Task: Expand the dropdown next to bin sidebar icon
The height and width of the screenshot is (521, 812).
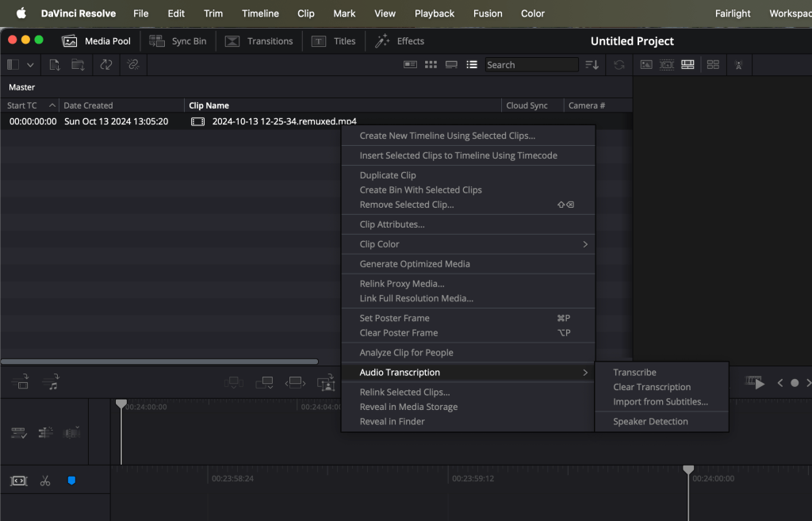Action: click(31, 65)
